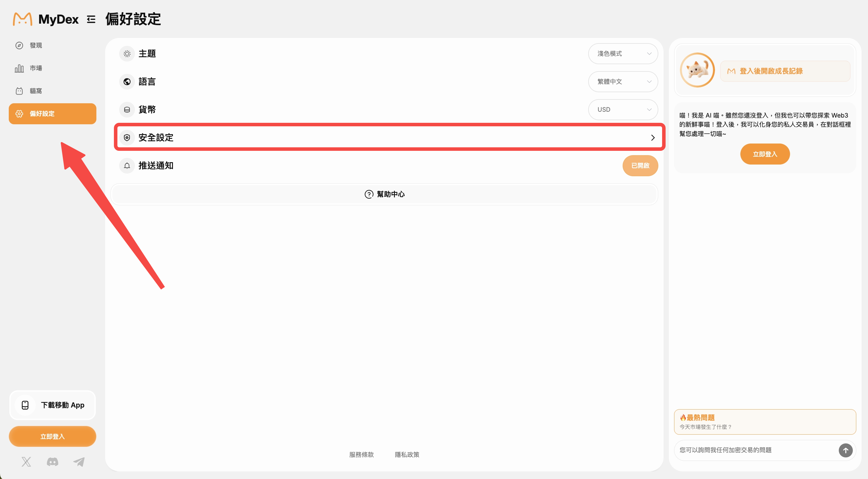Open X (Twitter) social link icon
Image resolution: width=868 pixels, height=479 pixels.
click(x=26, y=461)
